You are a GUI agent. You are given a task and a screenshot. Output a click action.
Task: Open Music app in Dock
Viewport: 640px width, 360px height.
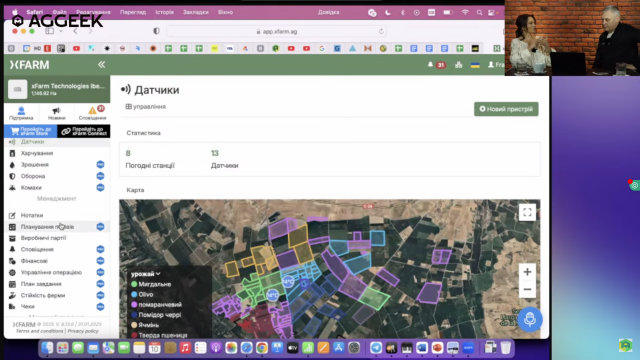point(185,348)
